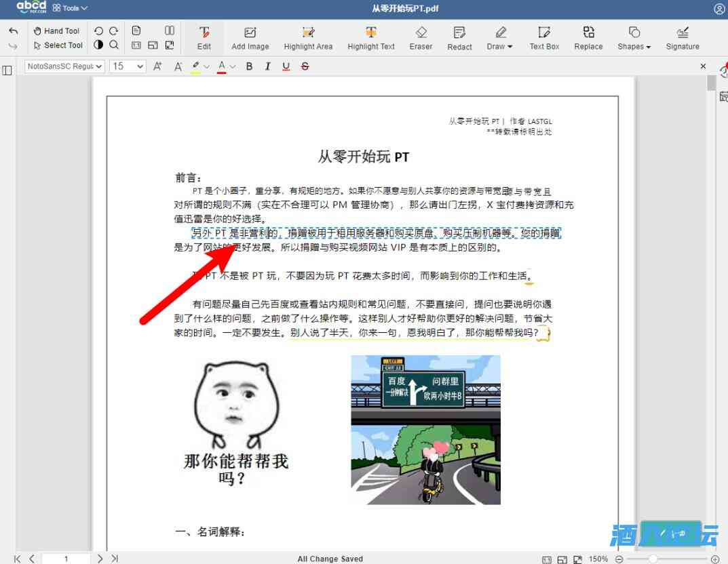
Task: Choose the Highlight Text tool
Action: [x=371, y=37]
